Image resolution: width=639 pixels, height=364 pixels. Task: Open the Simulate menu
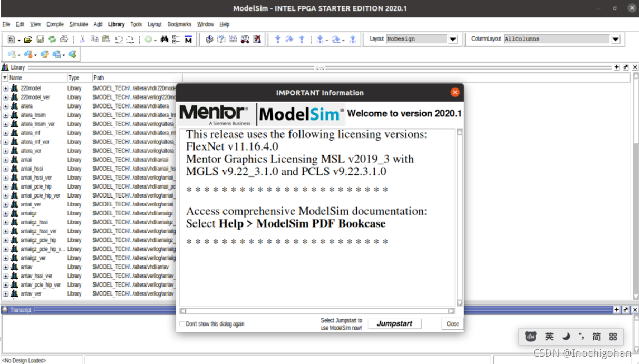(79, 24)
